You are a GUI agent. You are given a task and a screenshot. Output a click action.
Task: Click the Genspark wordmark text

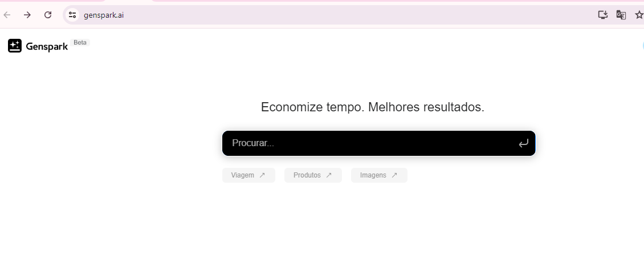point(47,46)
